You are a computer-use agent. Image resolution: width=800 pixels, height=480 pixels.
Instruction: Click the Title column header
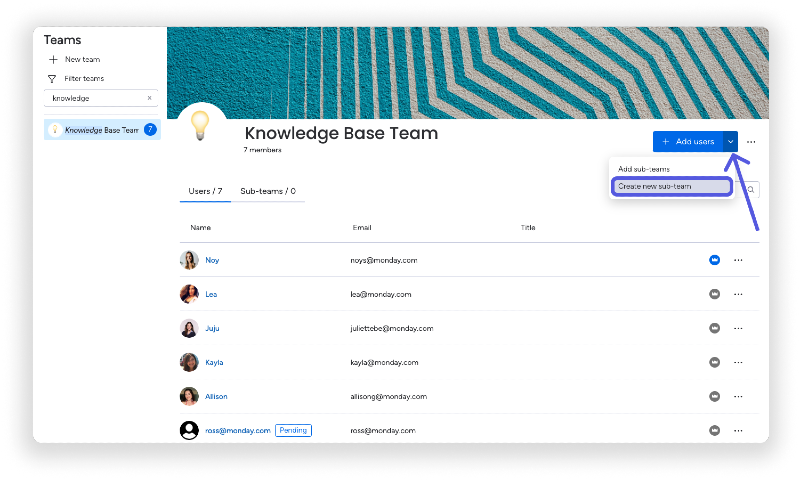(528, 228)
